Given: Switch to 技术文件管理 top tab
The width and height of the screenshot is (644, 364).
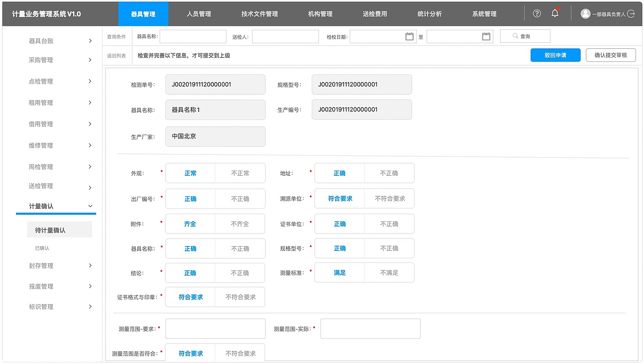Looking at the screenshot, I should click(x=260, y=14).
